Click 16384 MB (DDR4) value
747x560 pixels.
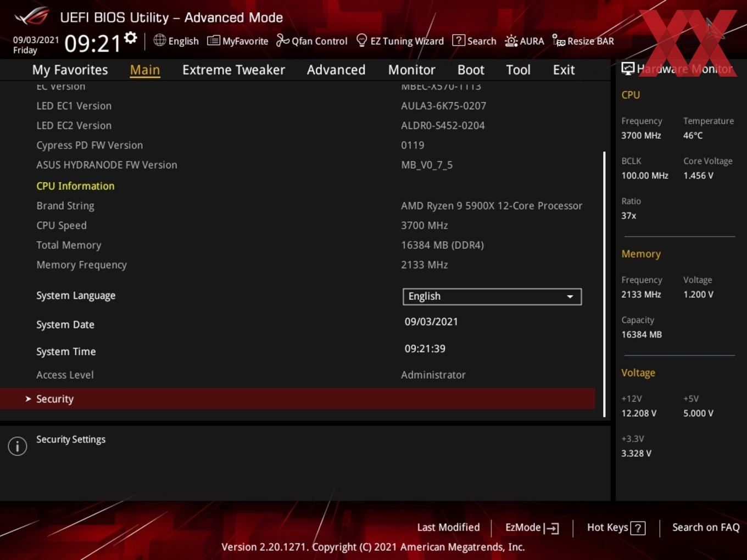click(442, 245)
